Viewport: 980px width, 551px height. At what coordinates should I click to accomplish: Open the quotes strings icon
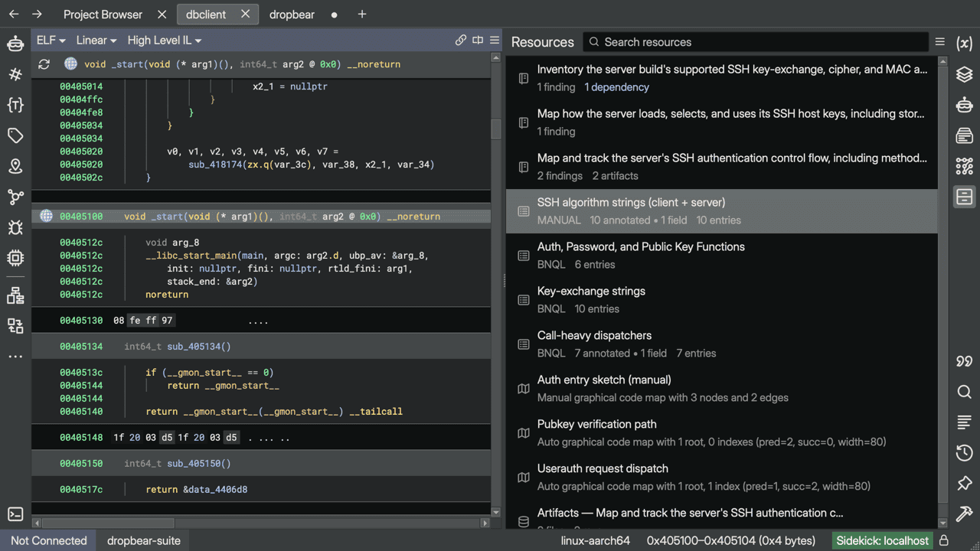pos(965,361)
